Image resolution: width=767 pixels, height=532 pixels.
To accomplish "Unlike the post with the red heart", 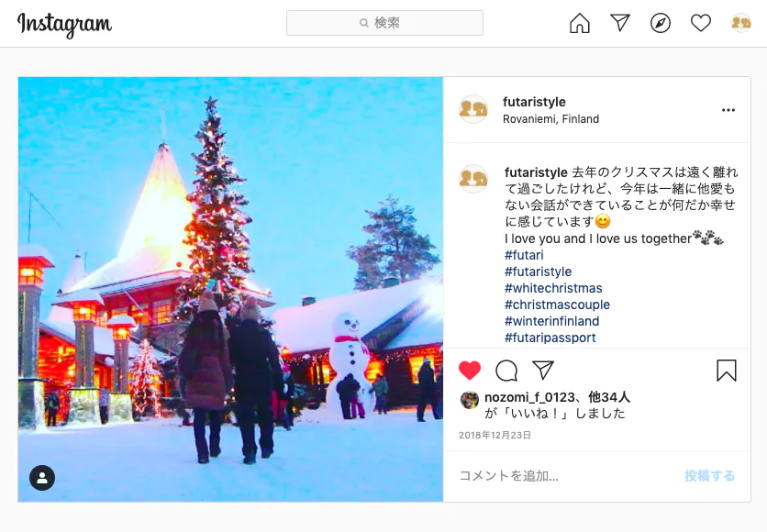I will point(470,371).
